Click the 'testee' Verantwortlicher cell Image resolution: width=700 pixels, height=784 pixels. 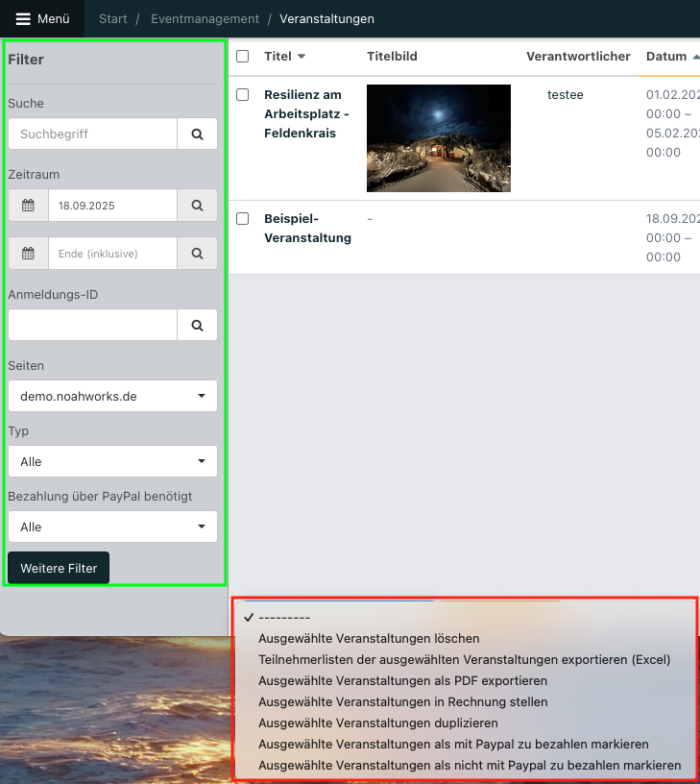pyautogui.click(x=566, y=94)
